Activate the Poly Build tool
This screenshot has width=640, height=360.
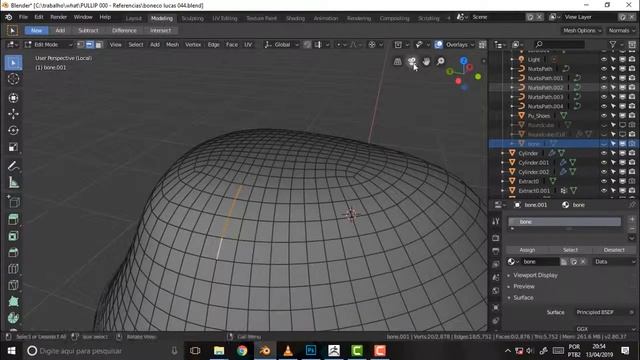pyautogui.click(x=13, y=301)
